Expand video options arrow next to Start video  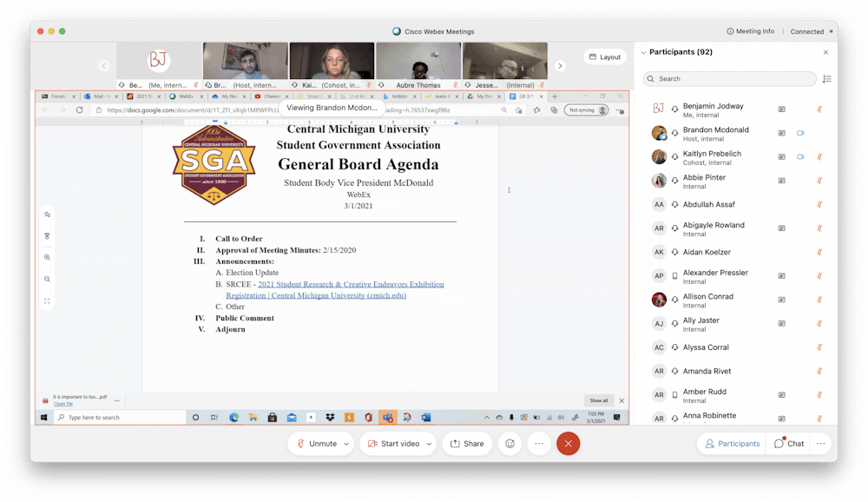coord(429,443)
